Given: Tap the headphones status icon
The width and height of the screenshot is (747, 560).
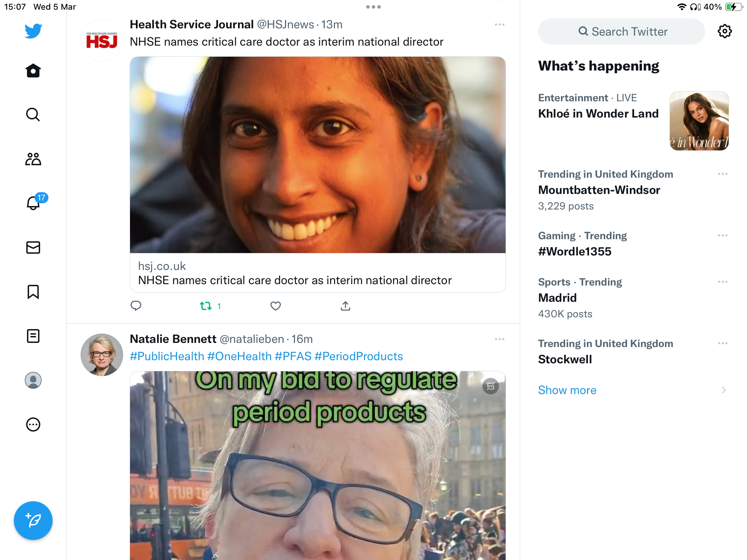Looking at the screenshot, I should [x=695, y=7].
